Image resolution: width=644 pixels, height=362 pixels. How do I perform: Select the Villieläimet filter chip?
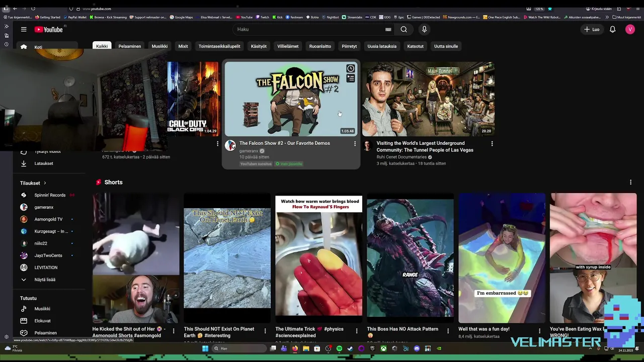click(288, 46)
